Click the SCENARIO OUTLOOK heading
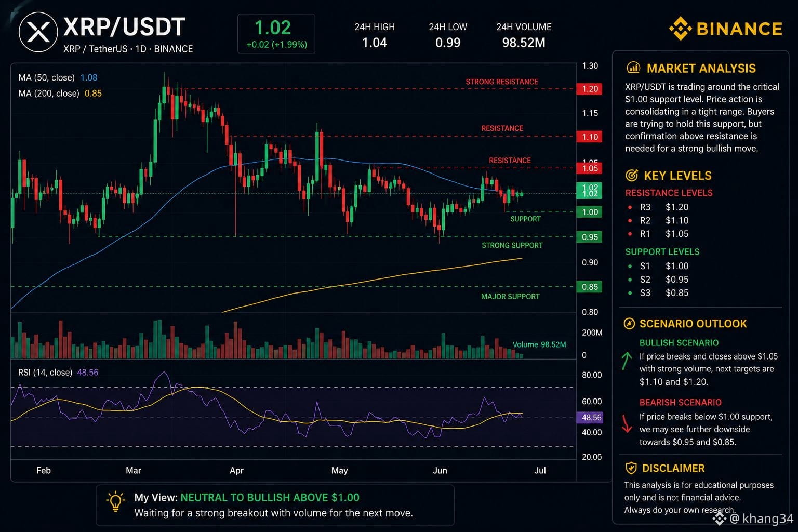798x532 pixels. coord(693,324)
